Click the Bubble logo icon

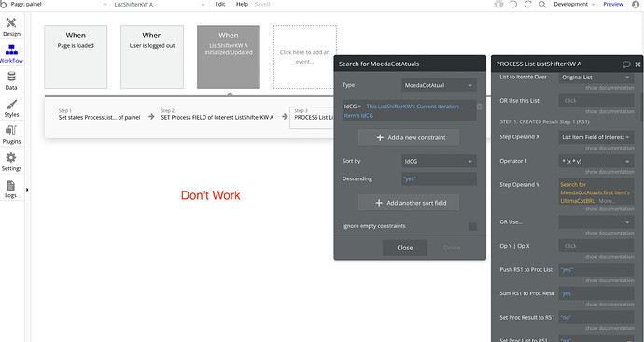4,4
